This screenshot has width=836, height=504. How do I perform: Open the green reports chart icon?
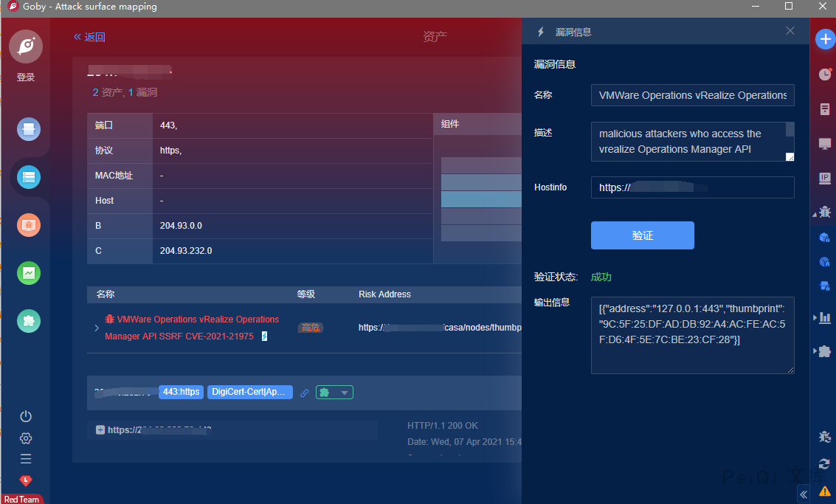tap(29, 273)
